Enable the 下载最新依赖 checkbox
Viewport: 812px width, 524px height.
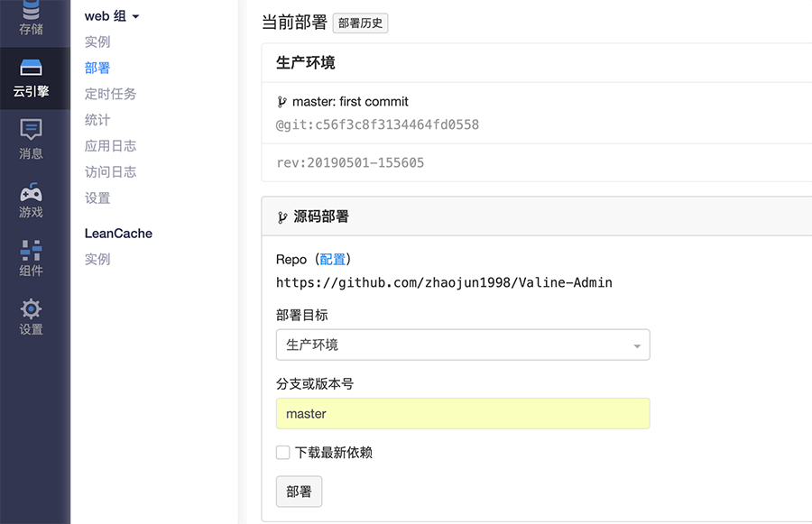[283, 453]
